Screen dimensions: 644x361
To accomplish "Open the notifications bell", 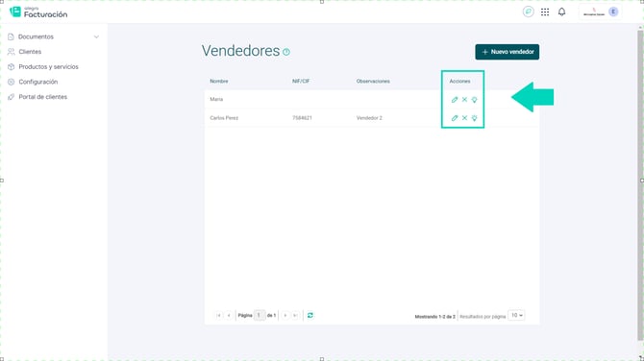I will [562, 12].
